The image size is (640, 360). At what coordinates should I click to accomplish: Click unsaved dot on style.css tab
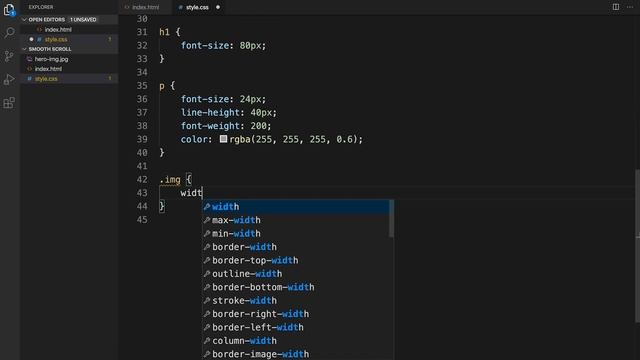[218, 7]
